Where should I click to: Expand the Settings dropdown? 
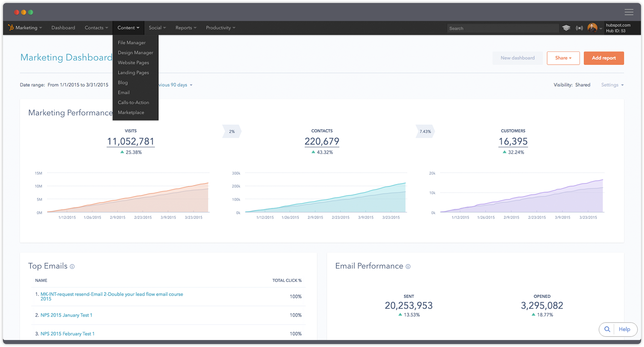(612, 85)
